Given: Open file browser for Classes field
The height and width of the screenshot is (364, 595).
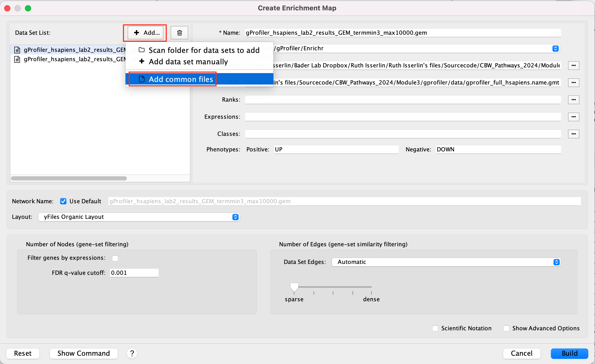Looking at the screenshot, I should tap(573, 134).
